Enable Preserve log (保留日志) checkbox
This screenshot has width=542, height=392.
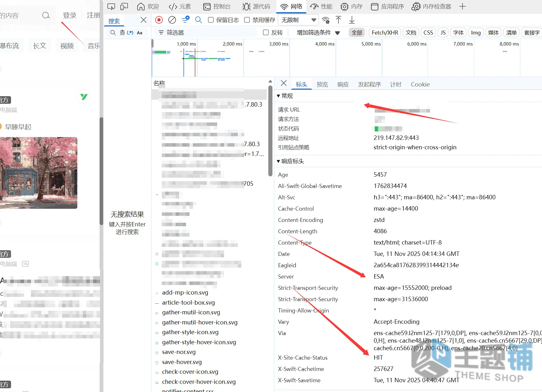tap(211, 20)
